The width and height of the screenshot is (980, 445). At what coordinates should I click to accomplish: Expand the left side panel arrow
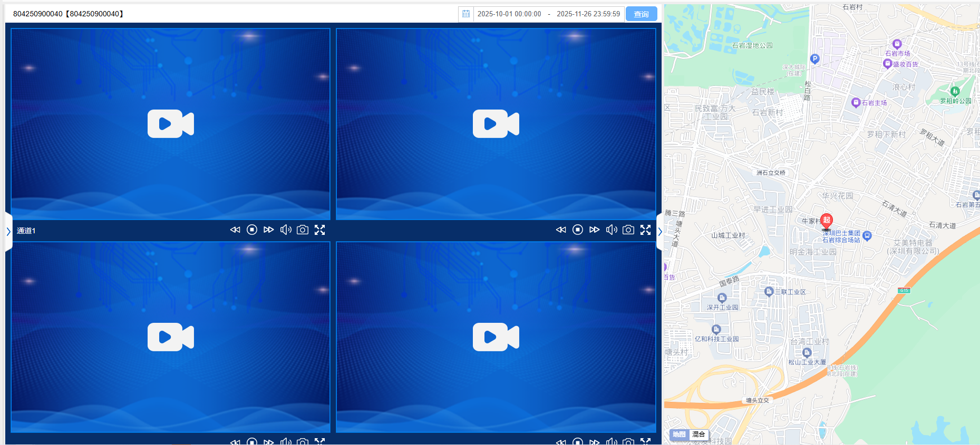[8, 231]
